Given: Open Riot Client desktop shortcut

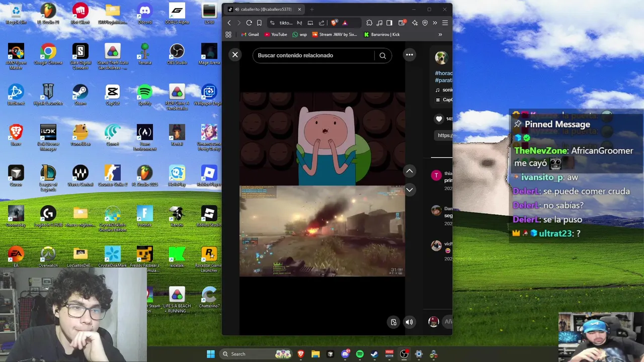Looking at the screenshot, I should click(80, 14).
